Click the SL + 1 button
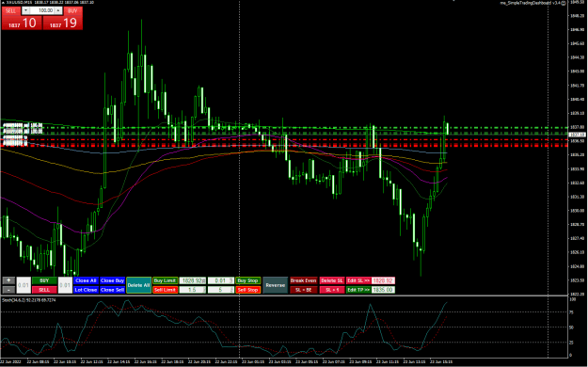This screenshot has height=367, width=588. coord(332,290)
